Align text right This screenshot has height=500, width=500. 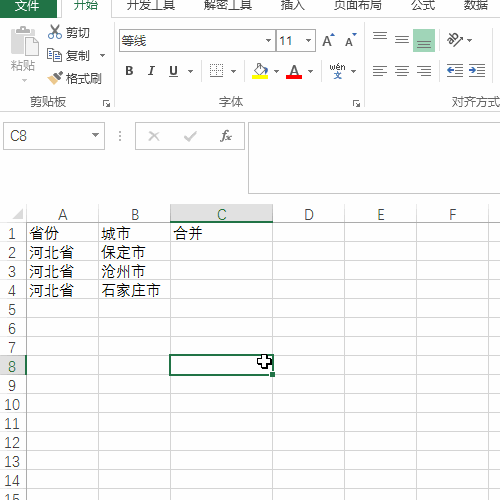(x=424, y=71)
